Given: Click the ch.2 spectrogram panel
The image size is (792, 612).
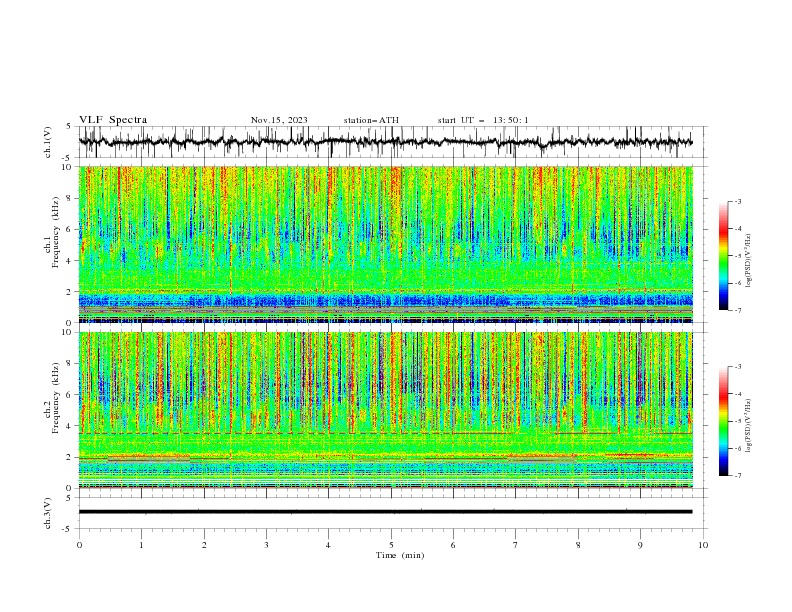Looking at the screenshot, I should point(385,410).
